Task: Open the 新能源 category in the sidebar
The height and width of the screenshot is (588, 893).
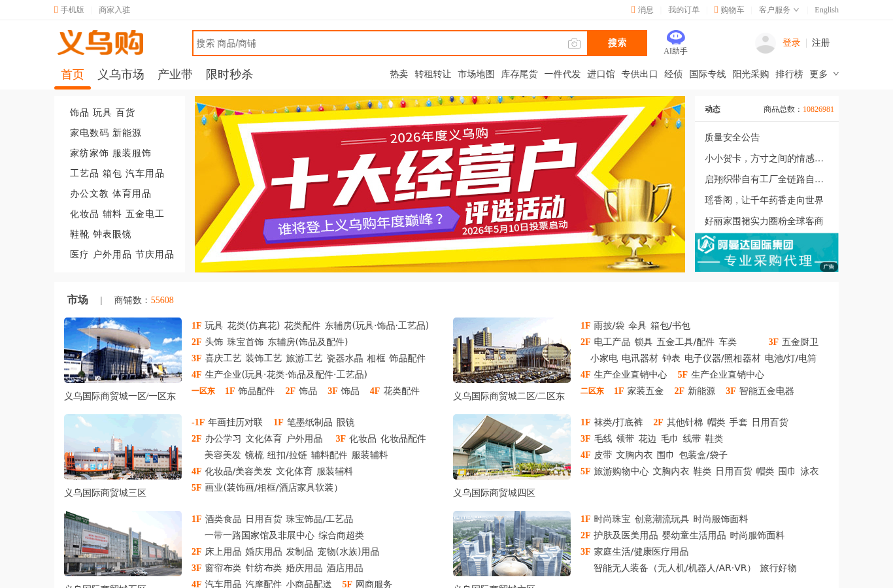Action: tap(127, 133)
